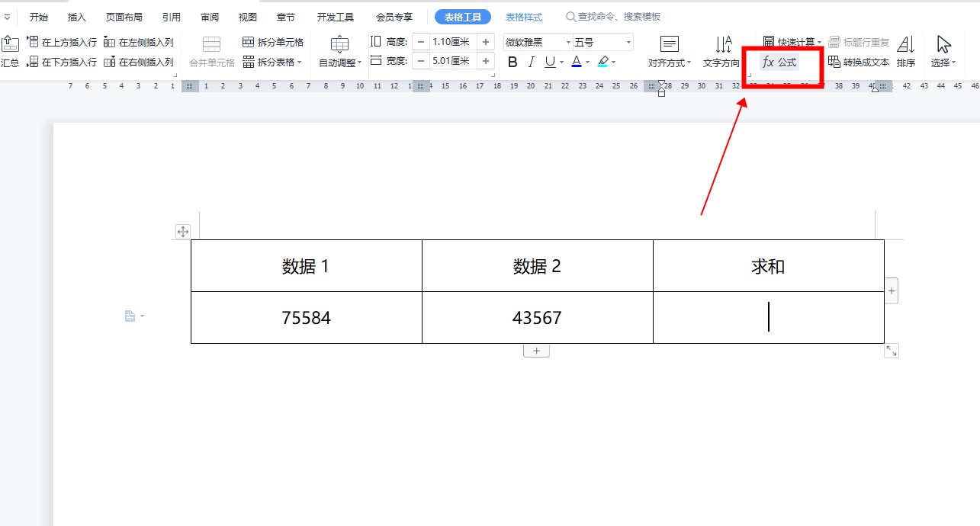Screen dimensions: 980x526
Task: Click the add-row plus button below table
Action: [x=536, y=351]
